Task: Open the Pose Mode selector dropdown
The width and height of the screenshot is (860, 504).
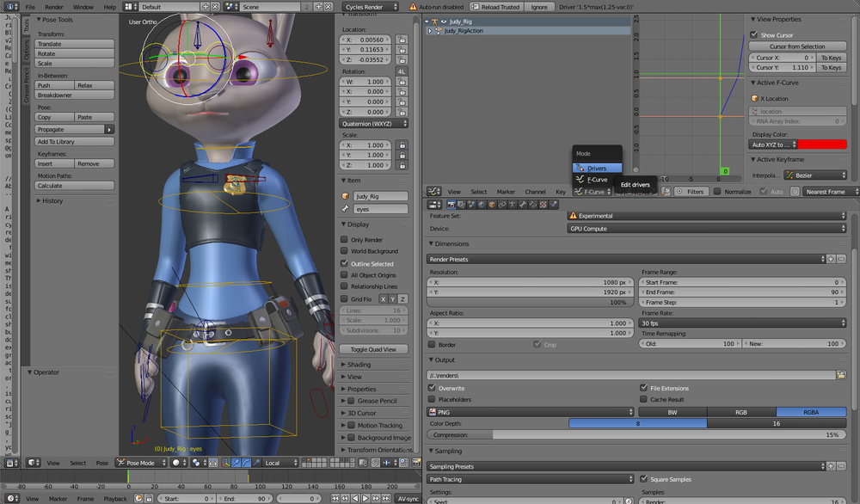Action: [141, 463]
